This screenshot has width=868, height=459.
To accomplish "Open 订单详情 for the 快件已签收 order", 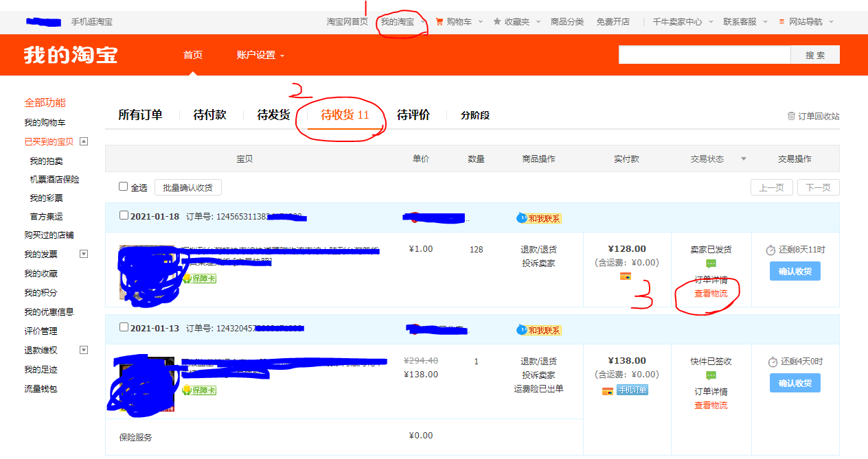I will click(711, 391).
